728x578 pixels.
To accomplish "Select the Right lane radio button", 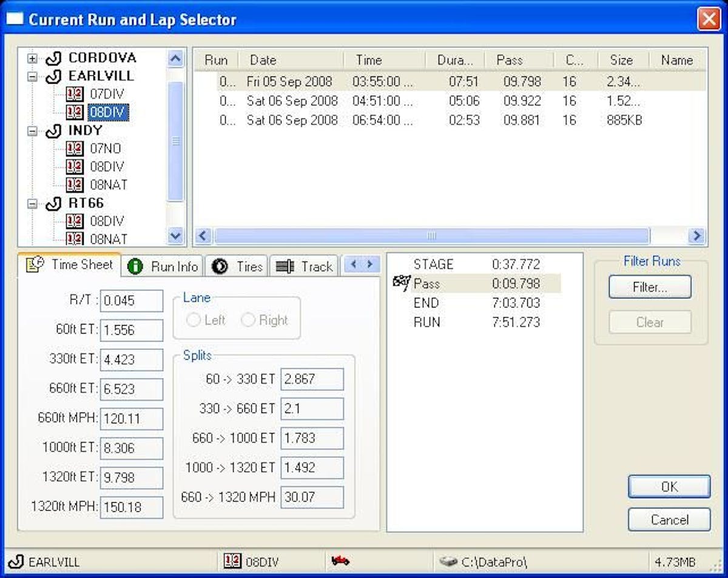I will point(248,320).
